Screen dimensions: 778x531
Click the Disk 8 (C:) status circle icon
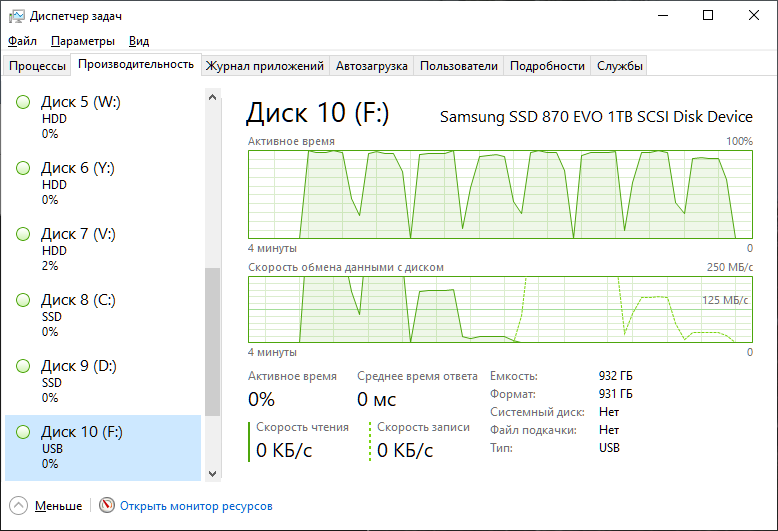point(23,300)
